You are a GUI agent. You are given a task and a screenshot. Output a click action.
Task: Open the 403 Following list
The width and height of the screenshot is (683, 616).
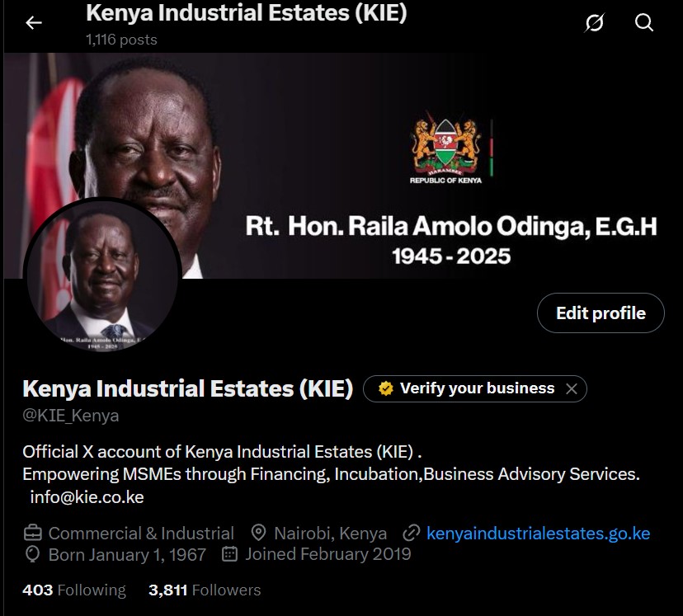[74, 590]
